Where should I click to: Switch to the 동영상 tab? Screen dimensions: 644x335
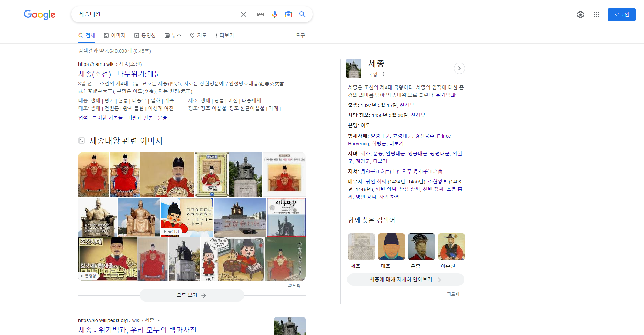[x=145, y=36]
